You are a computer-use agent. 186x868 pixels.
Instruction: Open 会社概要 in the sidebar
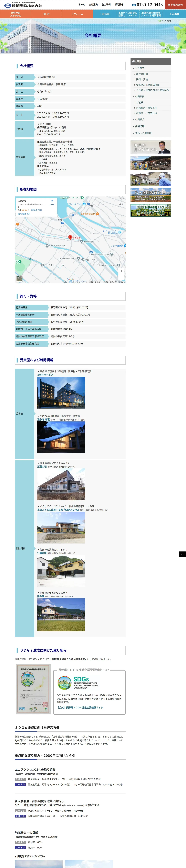140,68
